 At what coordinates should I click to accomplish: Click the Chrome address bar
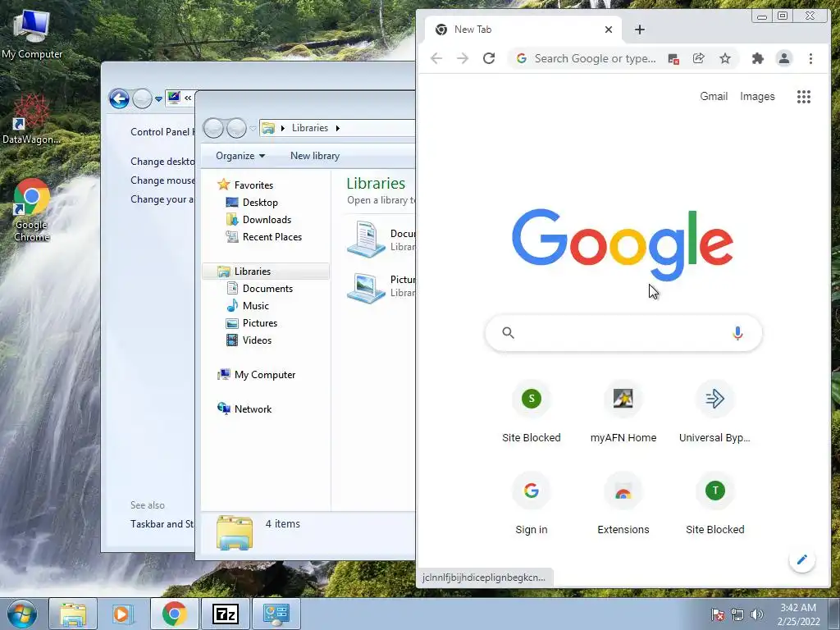pos(595,58)
